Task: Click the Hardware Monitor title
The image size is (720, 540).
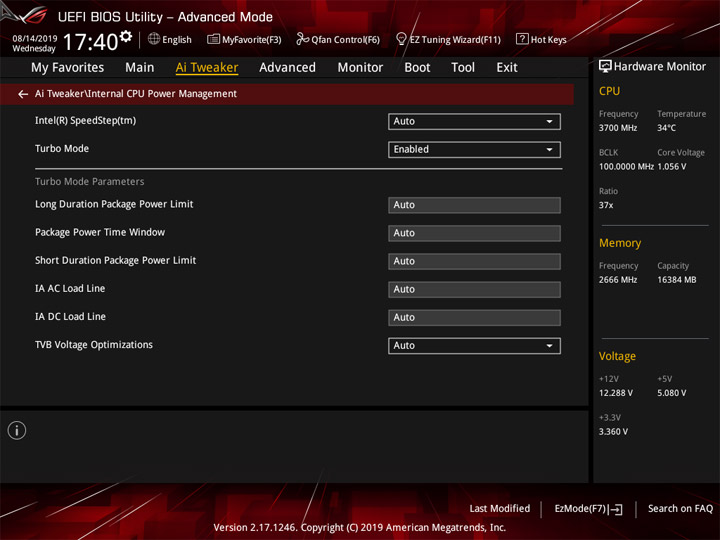Action: coord(660,67)
